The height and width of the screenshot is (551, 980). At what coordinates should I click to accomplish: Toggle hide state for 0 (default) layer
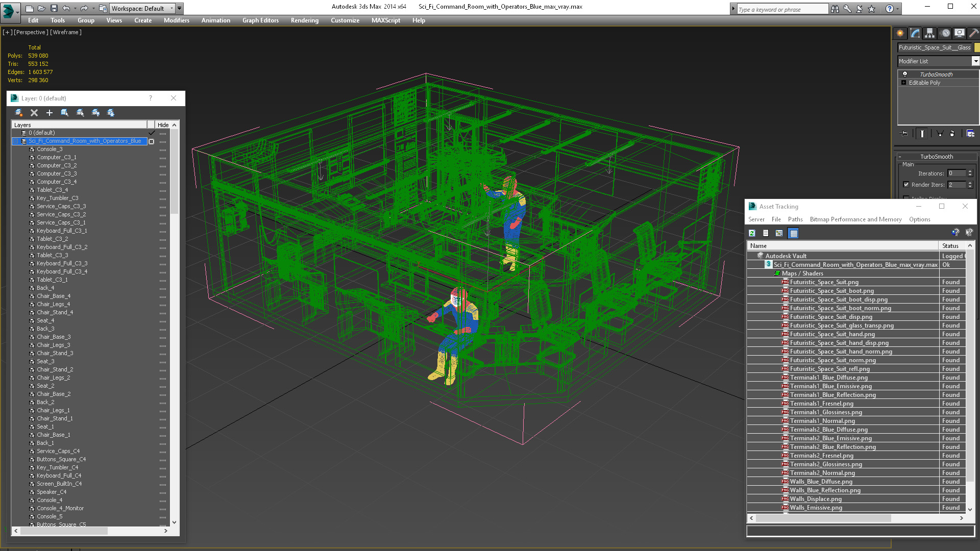[163, 133]
